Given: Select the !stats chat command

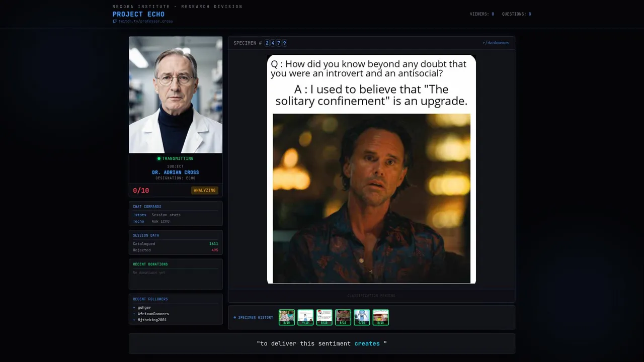Looking at the screenshot, I should (x=139, y=215).
